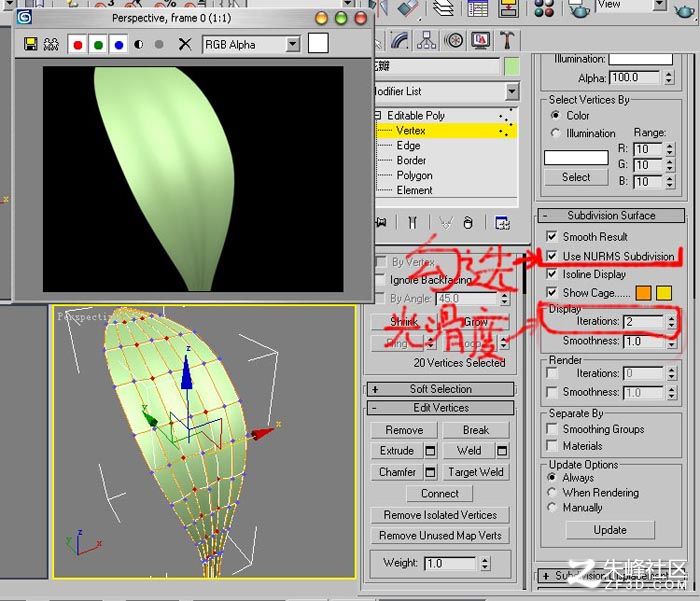Select Manually update option
The image size is (700, 601).
coord(552,508)
